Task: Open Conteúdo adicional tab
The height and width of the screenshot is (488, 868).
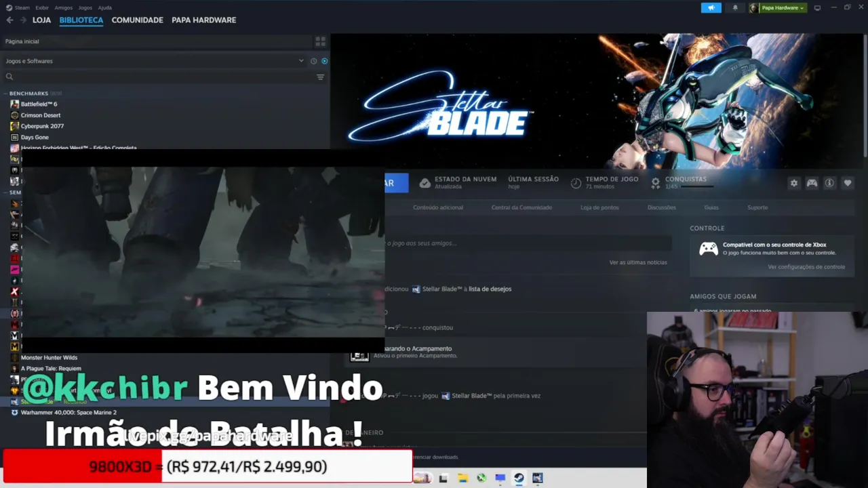Action: [438, 207]
